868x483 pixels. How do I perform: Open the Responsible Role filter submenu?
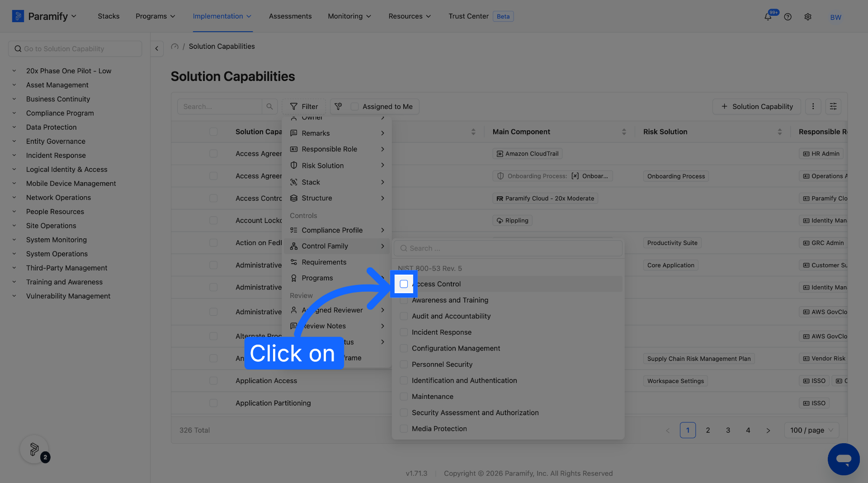[337, 149]
